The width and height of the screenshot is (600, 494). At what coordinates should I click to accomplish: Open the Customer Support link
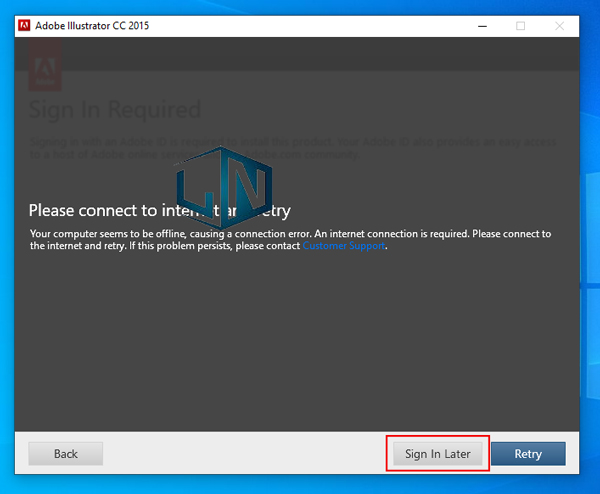[344, 246]
